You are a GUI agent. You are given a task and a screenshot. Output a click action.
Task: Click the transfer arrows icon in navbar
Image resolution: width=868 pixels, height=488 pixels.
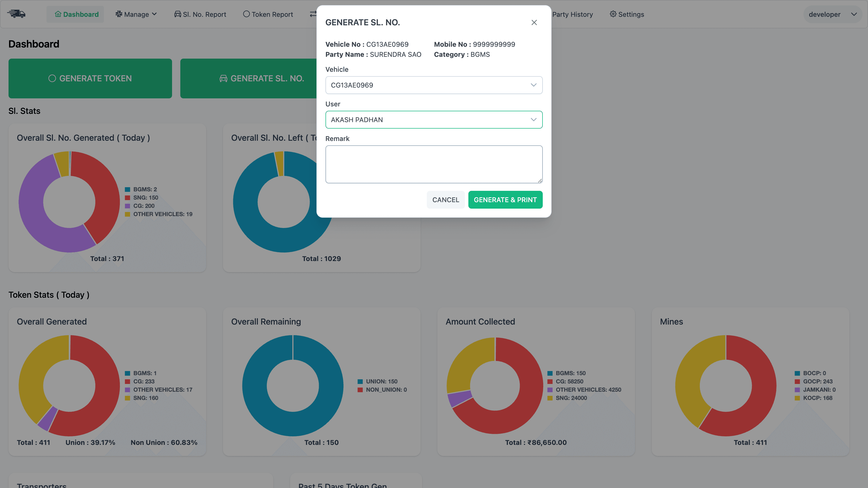point(313,14)
